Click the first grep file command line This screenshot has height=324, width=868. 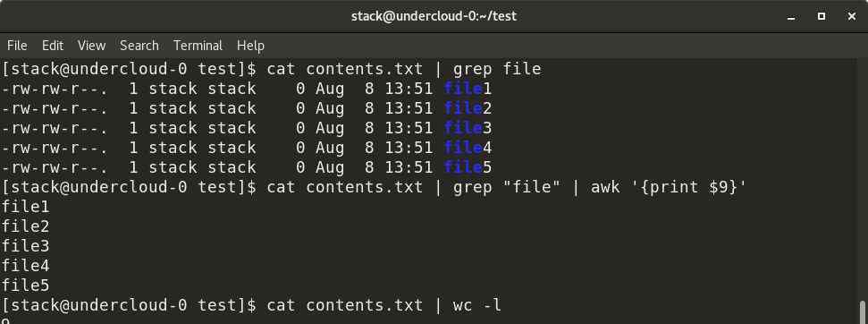click(x=271, y=69)
